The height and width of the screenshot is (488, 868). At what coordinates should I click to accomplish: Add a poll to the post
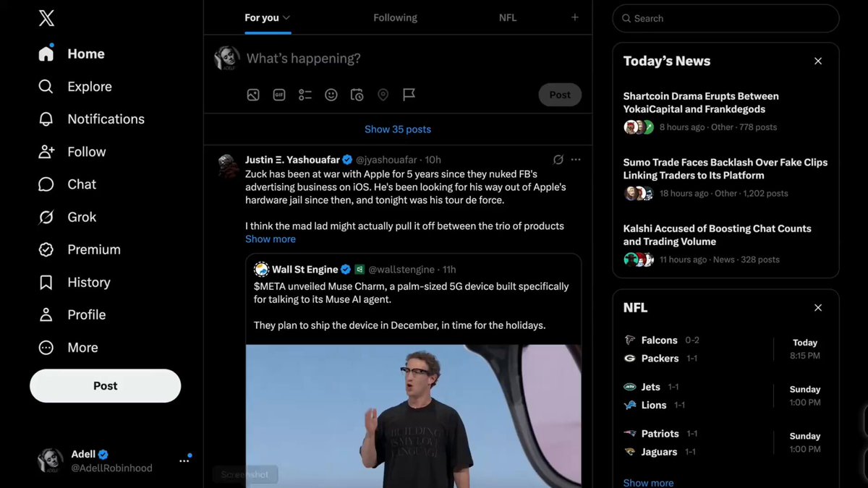point(305,95)
